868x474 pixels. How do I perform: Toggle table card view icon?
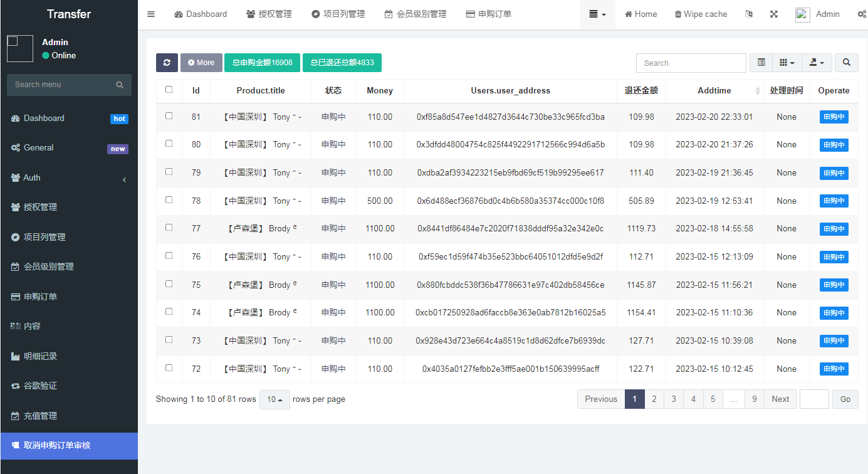761,63
